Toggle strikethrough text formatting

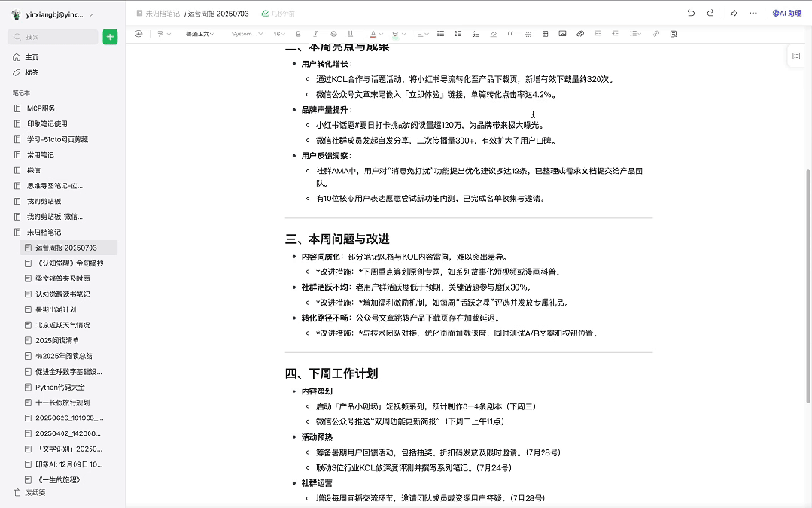(x=333, y=34)
